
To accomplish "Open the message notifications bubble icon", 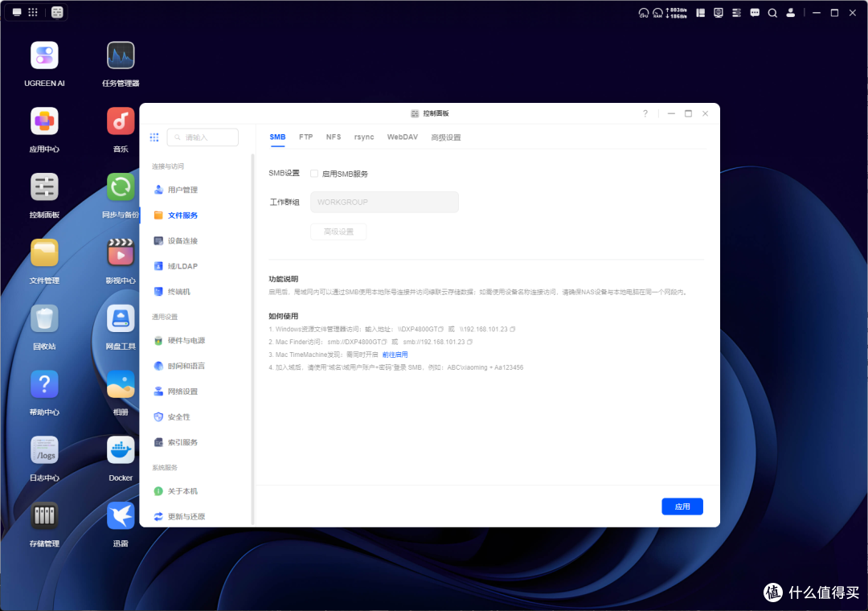I will pyautogui.click(x=755, y=13).
